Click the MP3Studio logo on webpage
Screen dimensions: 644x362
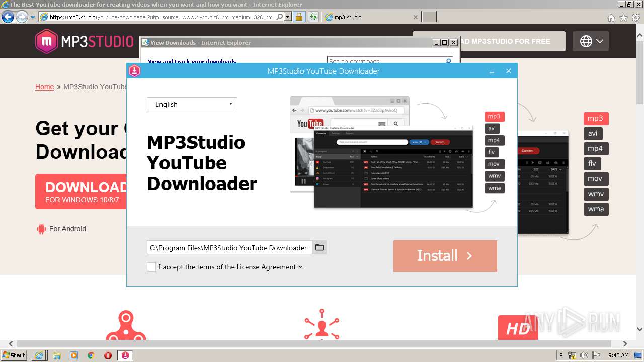tap(85, 41)
